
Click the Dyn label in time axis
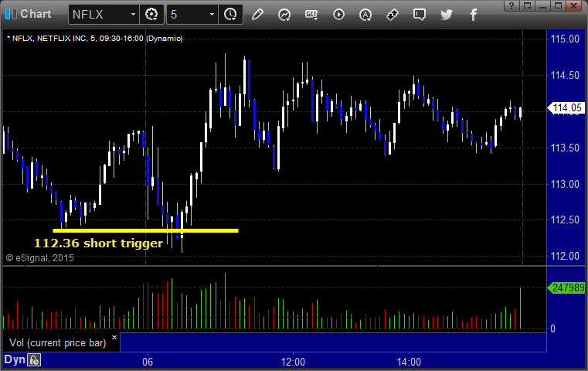[14, 359]
